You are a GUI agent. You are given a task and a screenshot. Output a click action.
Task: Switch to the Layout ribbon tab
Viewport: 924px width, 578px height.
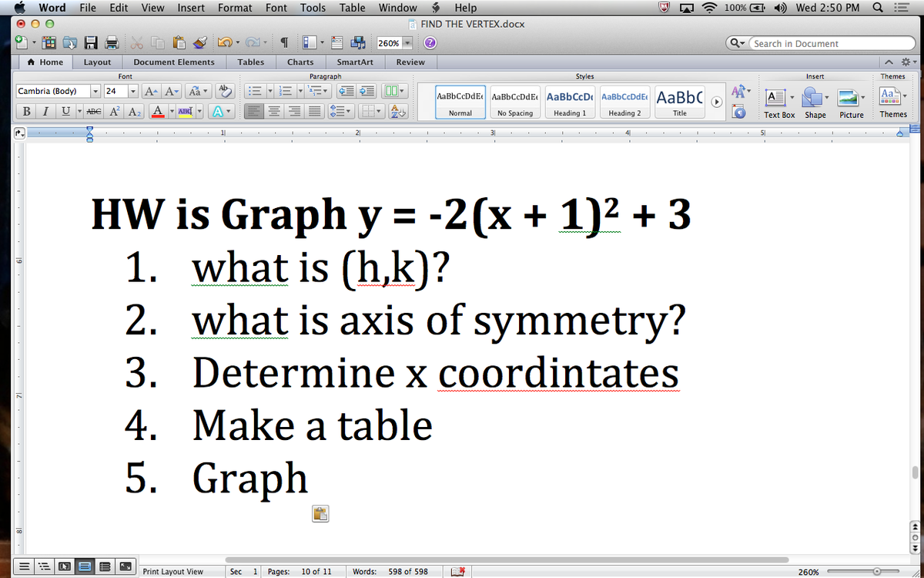pos(97,62)
